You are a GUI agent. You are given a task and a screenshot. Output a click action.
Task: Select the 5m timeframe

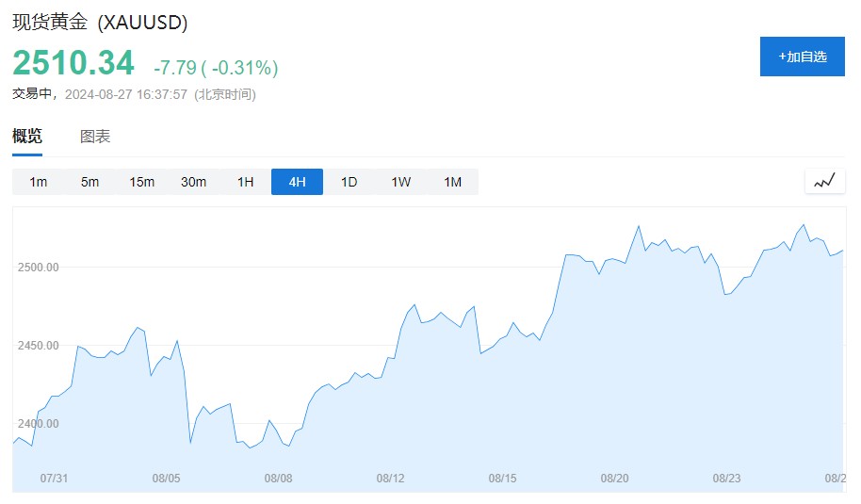point(89,182)
